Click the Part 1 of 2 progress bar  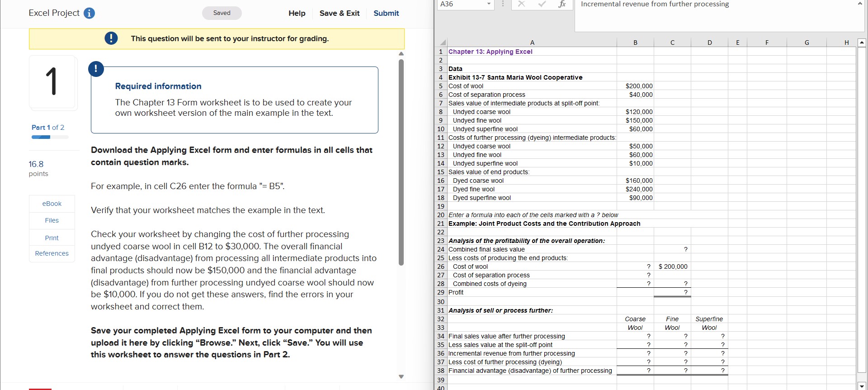pyautogui.click(x=50, y=137)
